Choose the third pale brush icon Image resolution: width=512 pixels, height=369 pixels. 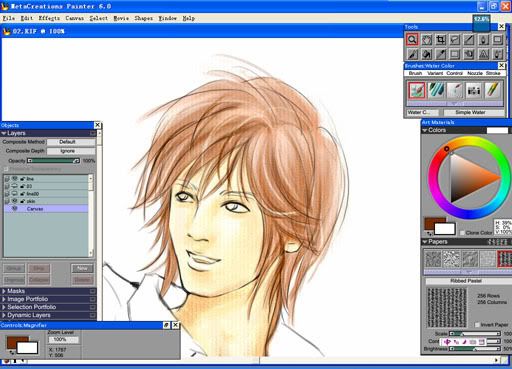(x=455, y=90)
